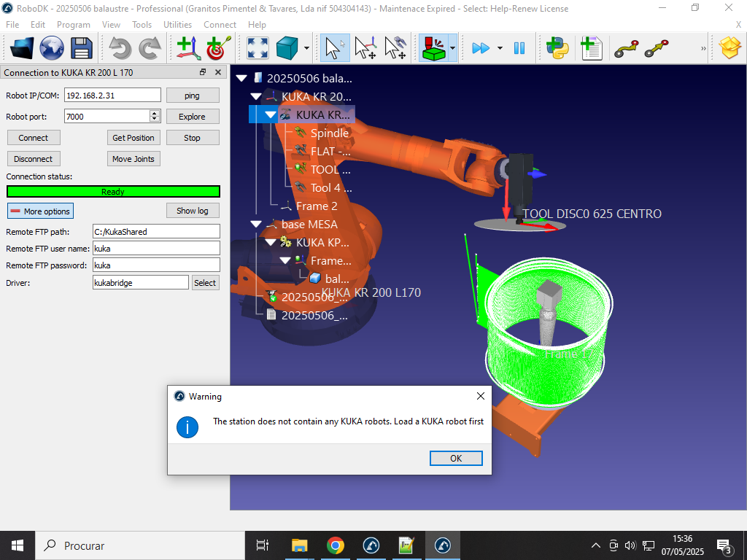Add a Python program via the toolbar
747x560 pixels.
click(558, 49)
